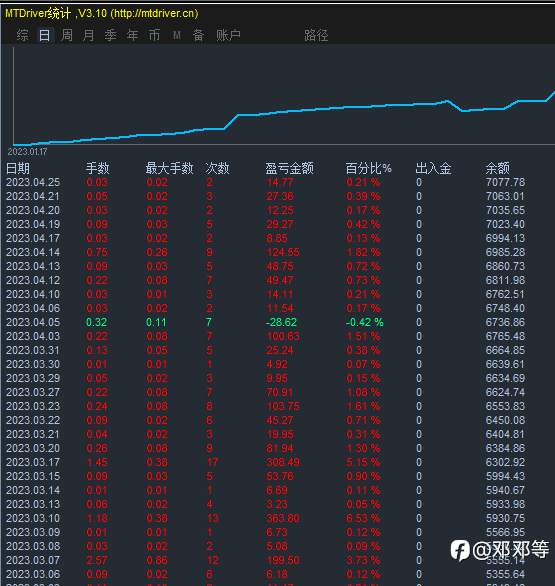Screen dimensions: 555x586
Task: Switch to the 账户 account tab
Action: click(x=228, y=36)
